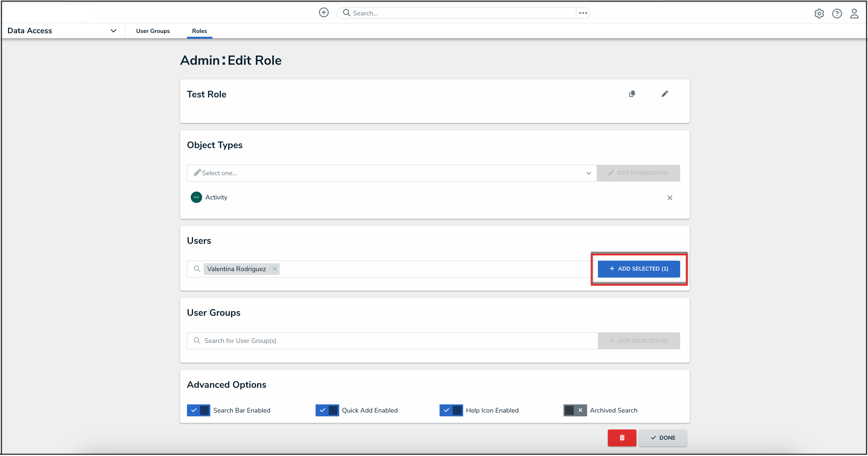Remove the Activity object type with X
The height and width of the screenshot is (456, 868).
[670, 198]
